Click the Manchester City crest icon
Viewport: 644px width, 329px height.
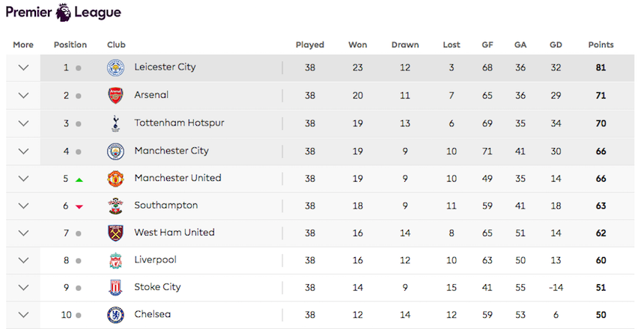click(x=115, y=151)
